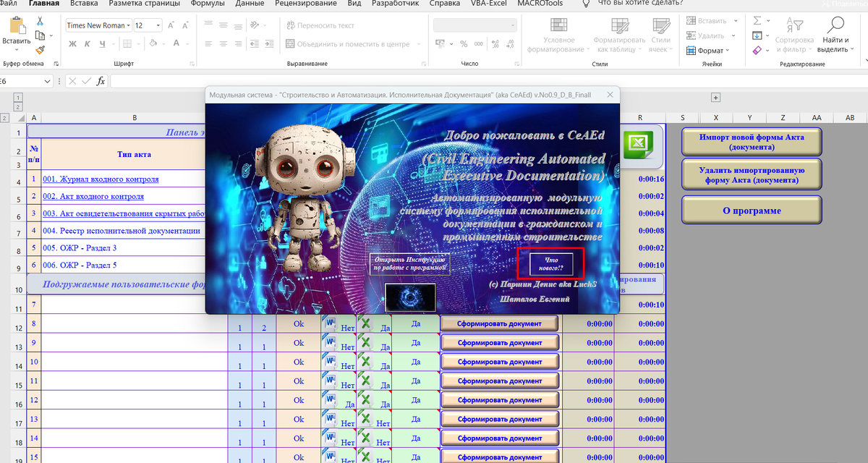Open link 002. Акт входного контроля

pos(93,196)
